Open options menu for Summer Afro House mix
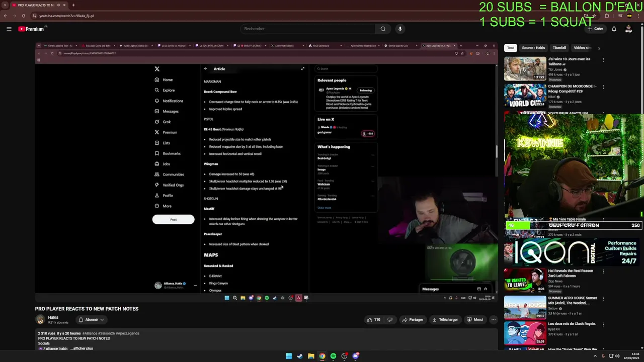The image size is (644, 362). (603, 299)
